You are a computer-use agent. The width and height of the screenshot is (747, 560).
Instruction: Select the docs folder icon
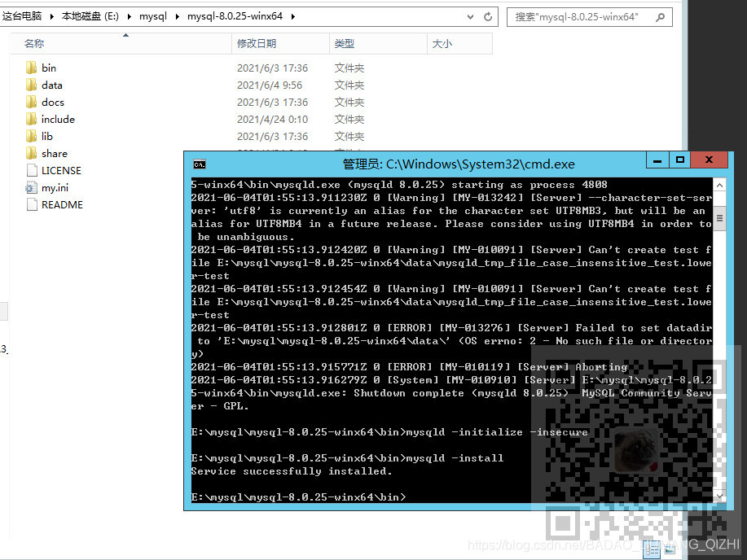point(32,102)
